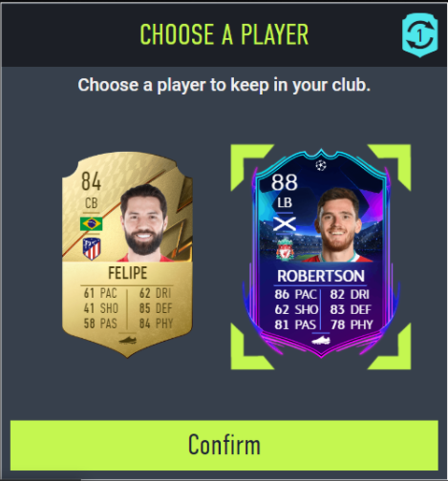Viewport: 448px width, 481px height.
Task: Click the Brazil flag on Felipe's card
Action: click(92, 224)
